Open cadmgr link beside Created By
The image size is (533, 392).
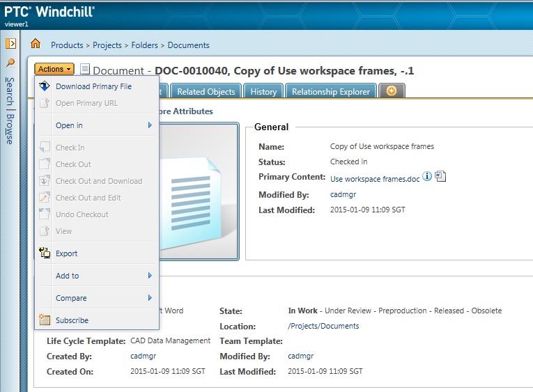(x=143, y=356)
